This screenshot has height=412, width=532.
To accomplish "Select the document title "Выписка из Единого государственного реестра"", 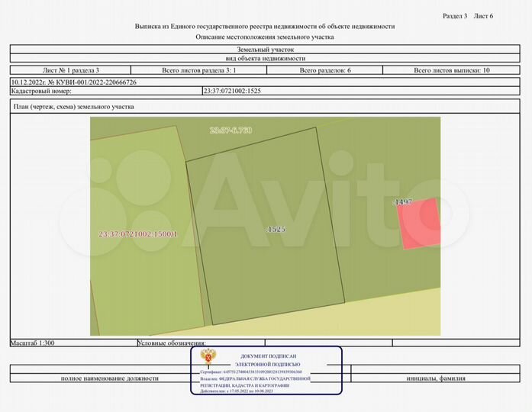I will [204, 27].
